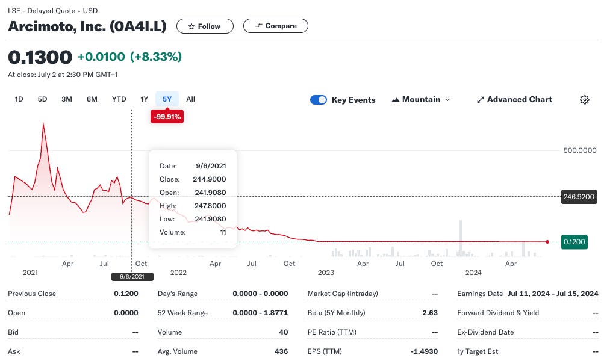Click Arcimoto, Inc. (0A4I.L) title

87,26
